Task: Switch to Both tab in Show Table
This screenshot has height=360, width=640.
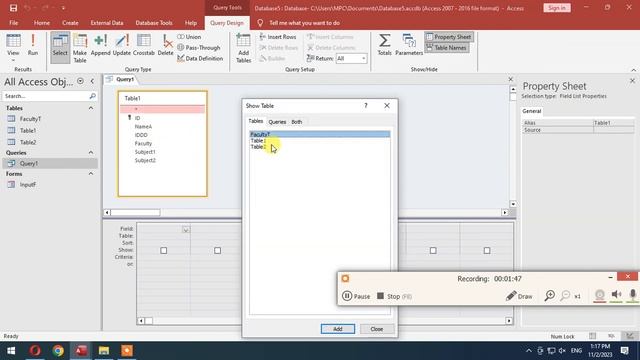Action: point(297,122)
